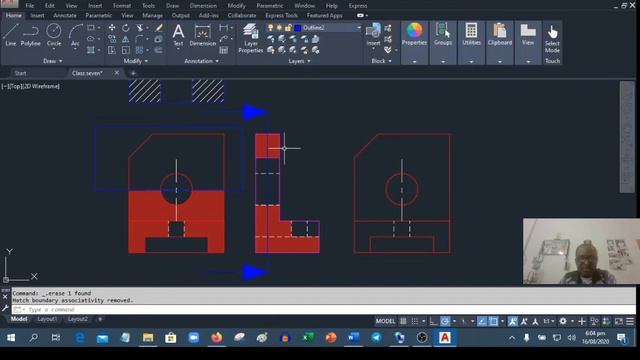Select the Hatch tool in Draw
The image size is (640, 360).
pos(91,50)
